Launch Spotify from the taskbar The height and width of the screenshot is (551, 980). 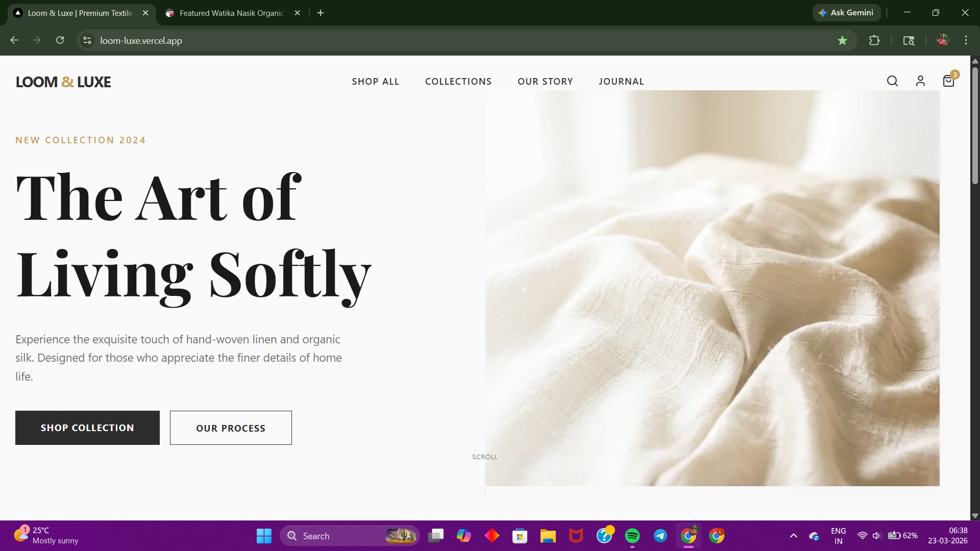coord(632,536)
